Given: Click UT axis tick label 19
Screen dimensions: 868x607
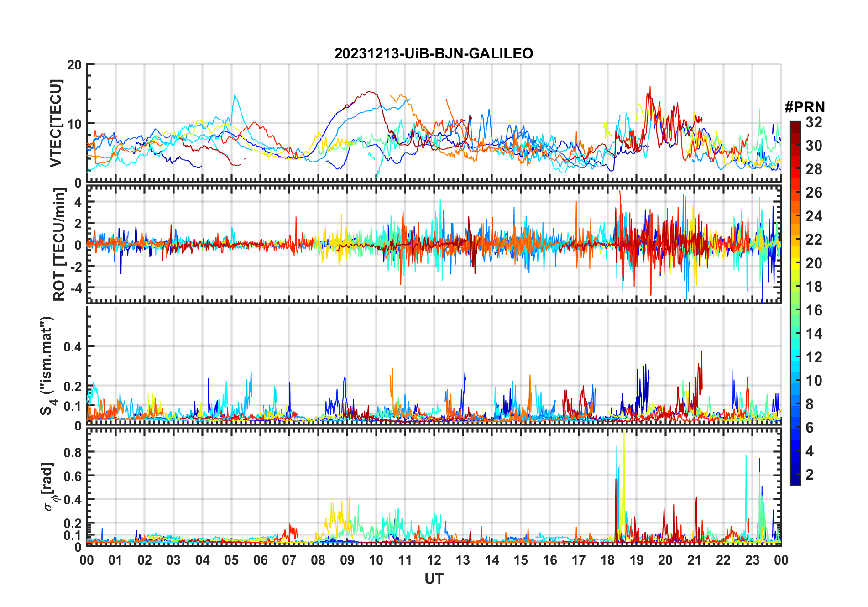Looking at the screenshot, I should click(x=637, y=560).
